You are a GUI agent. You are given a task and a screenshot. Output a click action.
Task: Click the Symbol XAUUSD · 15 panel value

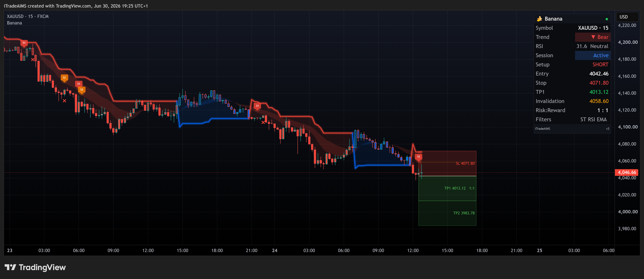pyautogui.click(x=593, y=28)
